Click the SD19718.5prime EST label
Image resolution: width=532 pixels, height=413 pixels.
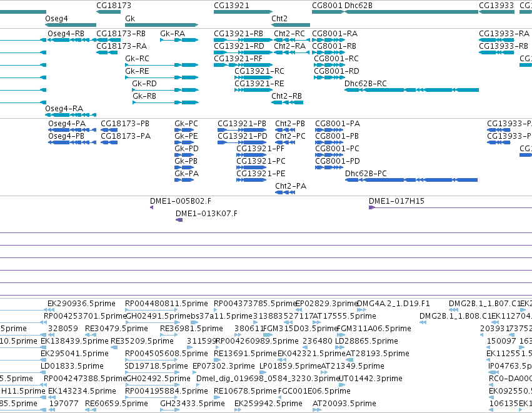pos(156,366)
